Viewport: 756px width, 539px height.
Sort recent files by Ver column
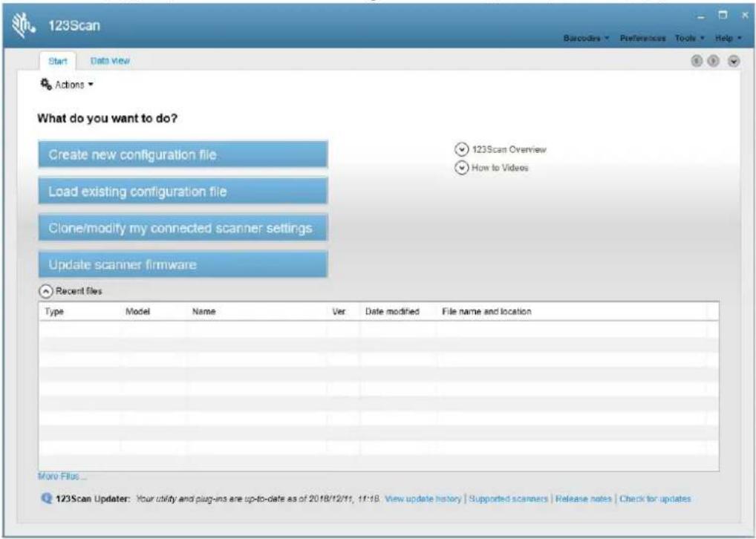click(343, 311)
